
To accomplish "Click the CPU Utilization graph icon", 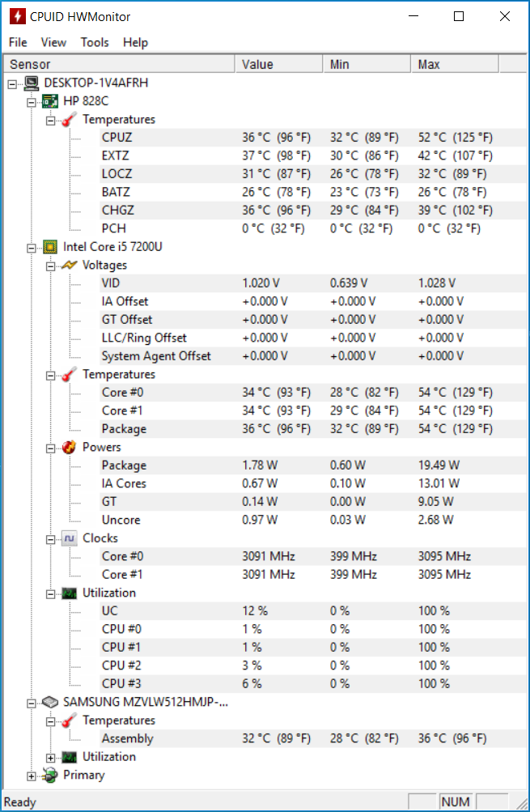I will coord(70,593).
